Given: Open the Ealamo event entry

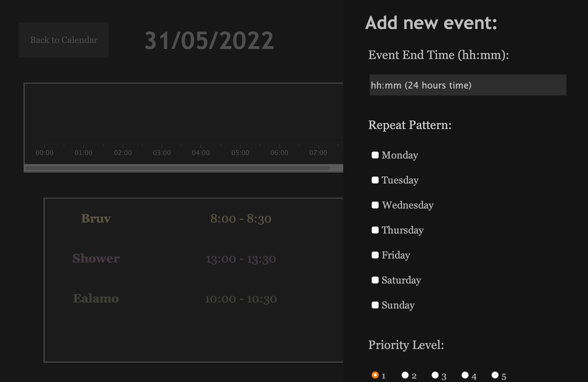Looking at the screenshot, I should [96, 298].
